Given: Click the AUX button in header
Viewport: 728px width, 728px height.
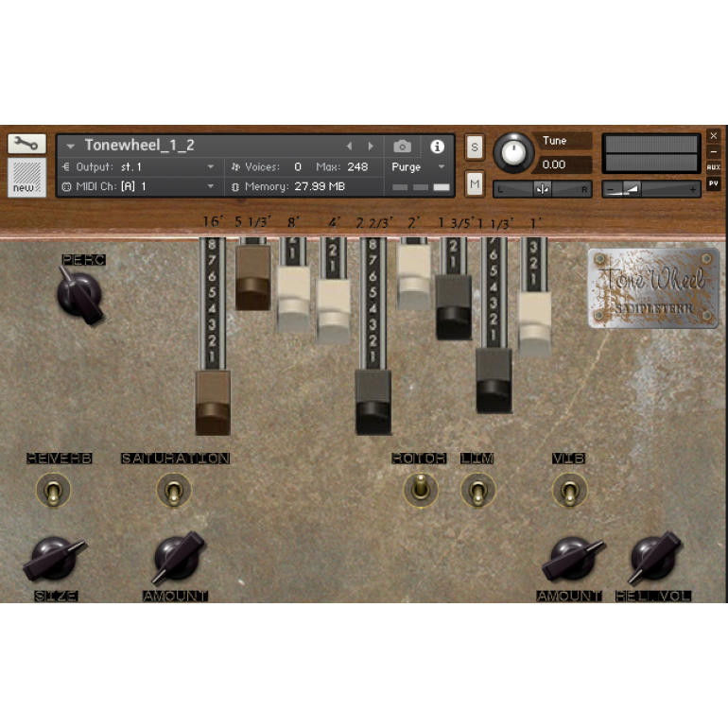Looking at the screenshot, I should [x=713, y=166].
